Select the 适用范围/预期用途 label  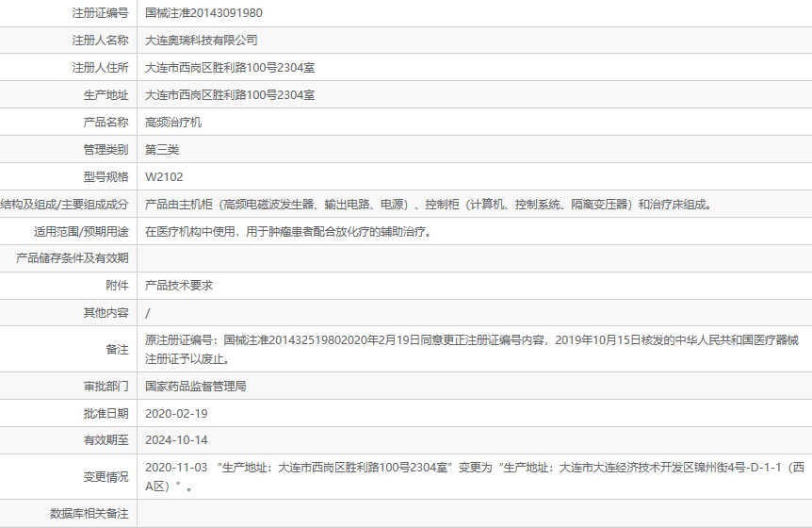click(x=81, y=232)
